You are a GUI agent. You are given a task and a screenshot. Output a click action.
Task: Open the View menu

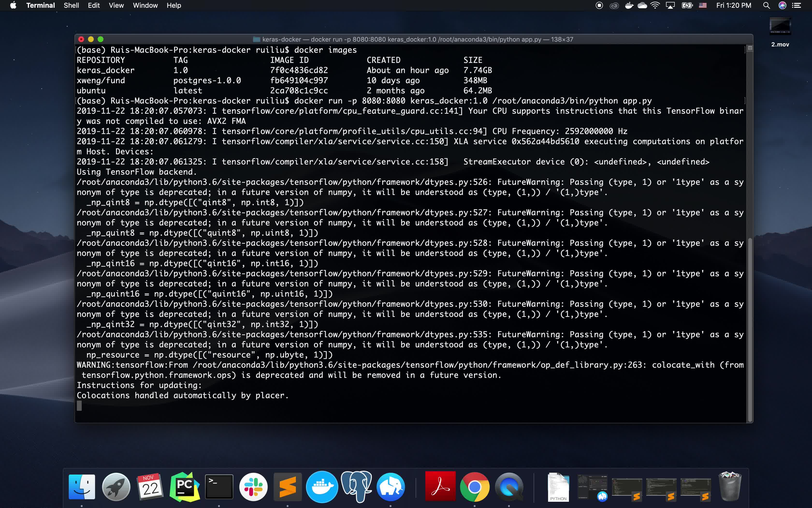coord(116,5)
